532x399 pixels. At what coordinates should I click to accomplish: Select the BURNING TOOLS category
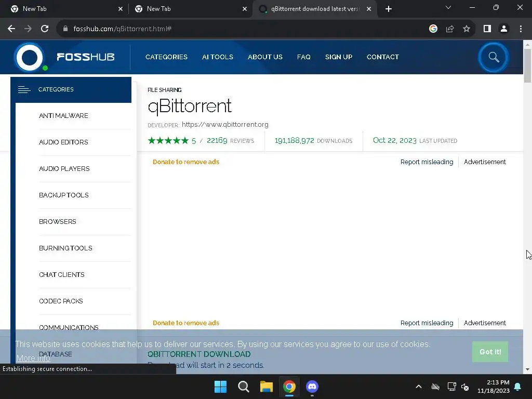pos(65,248)
